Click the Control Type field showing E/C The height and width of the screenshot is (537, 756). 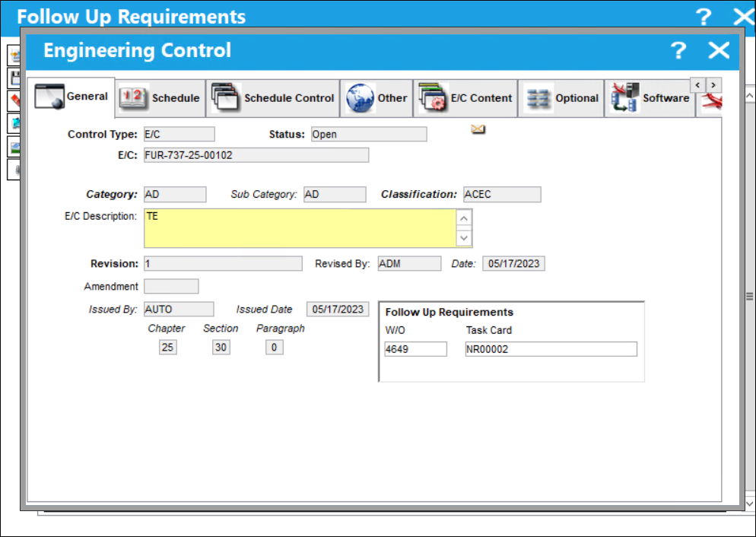179,134
